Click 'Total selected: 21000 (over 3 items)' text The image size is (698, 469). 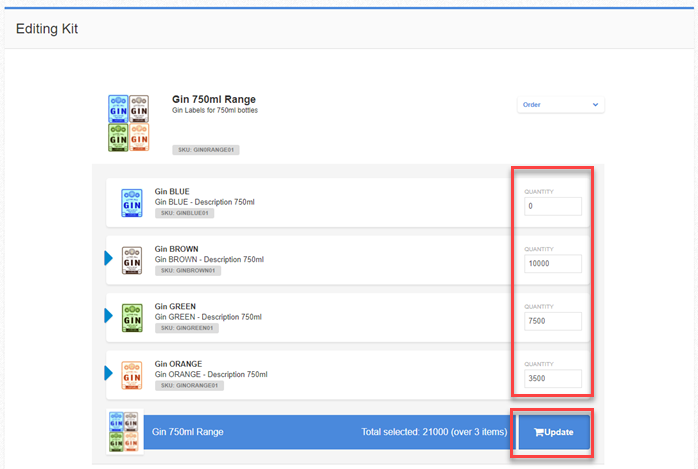click(434, 432)
